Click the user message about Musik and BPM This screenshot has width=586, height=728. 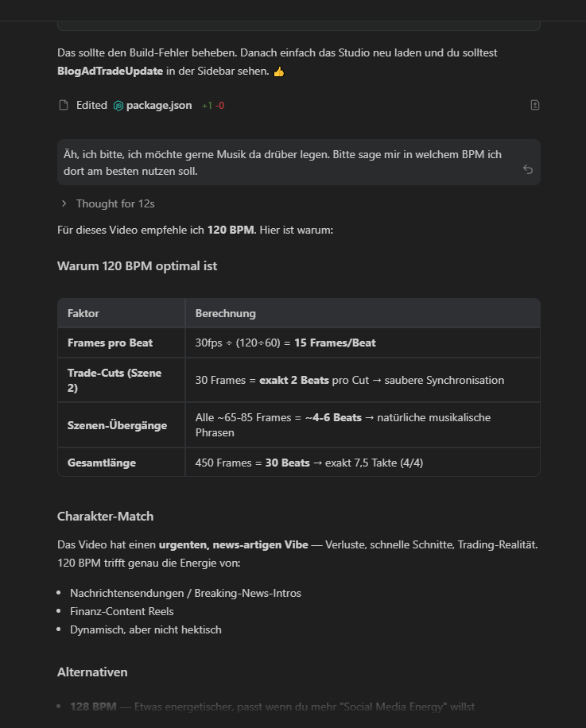point(282,162)
